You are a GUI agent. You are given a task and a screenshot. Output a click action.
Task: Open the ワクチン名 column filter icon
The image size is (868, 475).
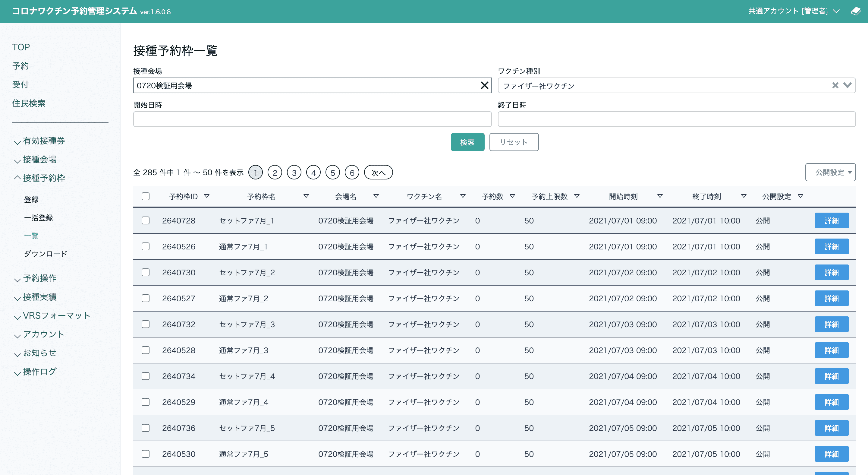(x=463, y=196)
